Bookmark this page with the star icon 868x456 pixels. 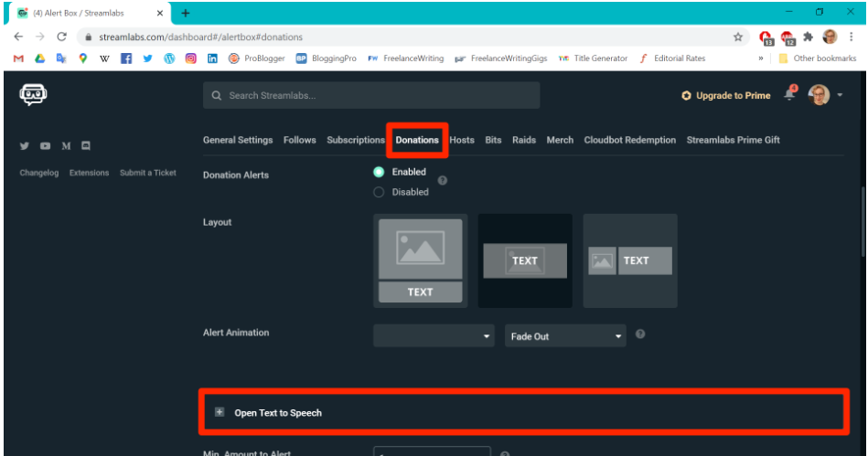(x=738, y=37)
